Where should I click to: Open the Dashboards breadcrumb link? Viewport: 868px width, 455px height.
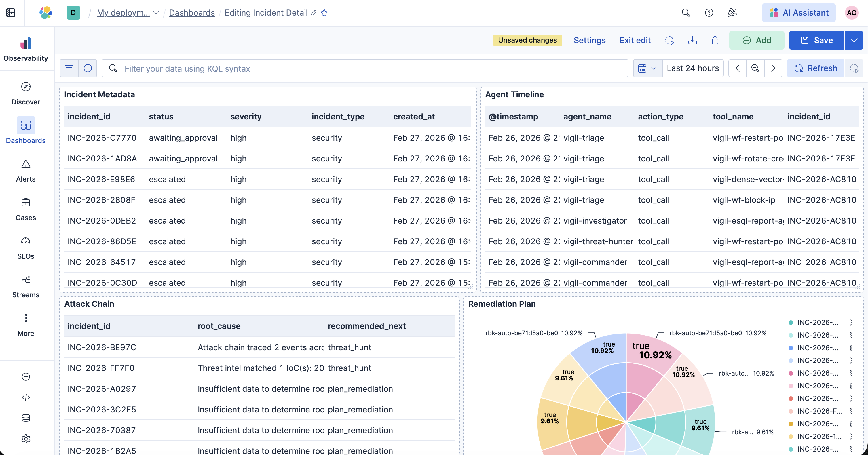point(192,13)
